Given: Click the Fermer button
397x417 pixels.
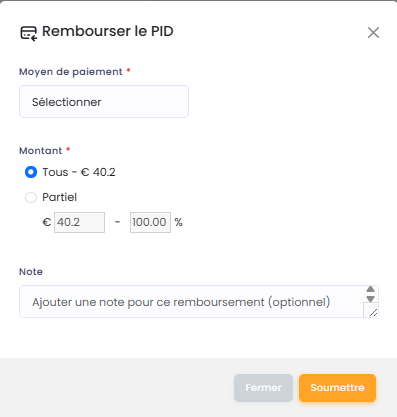Looking at the screenshot, I should [x=263, y=388].
